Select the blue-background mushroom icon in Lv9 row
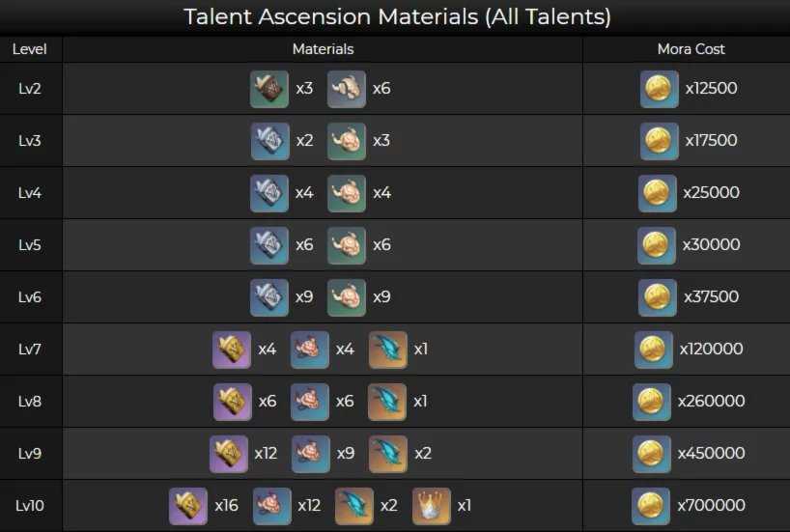Image resolution: width=790 pixels, height=532 pixels. [x=310, y=454]
